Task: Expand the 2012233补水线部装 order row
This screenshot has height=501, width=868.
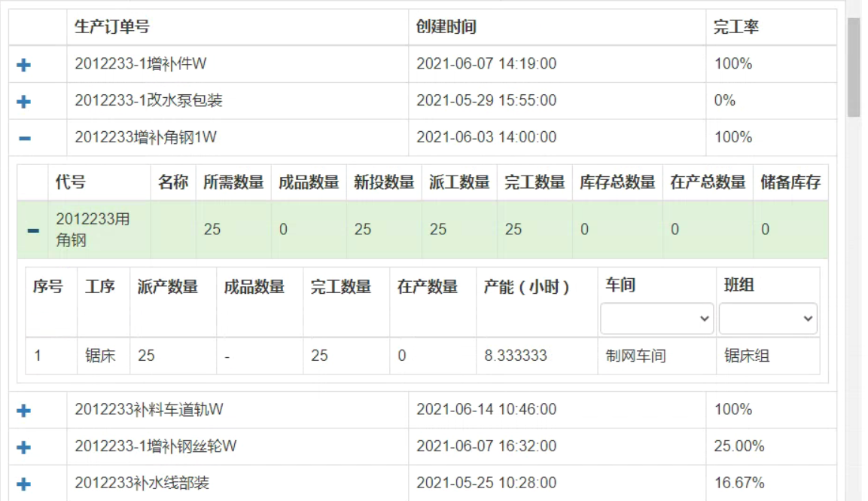Action: click(x=23, y=484)
